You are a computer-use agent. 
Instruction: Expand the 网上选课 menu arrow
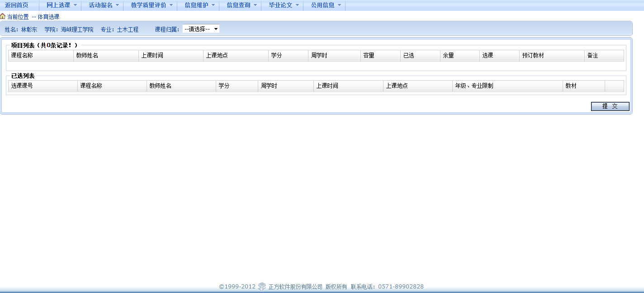pyautogui.click(x=75, y=5)
